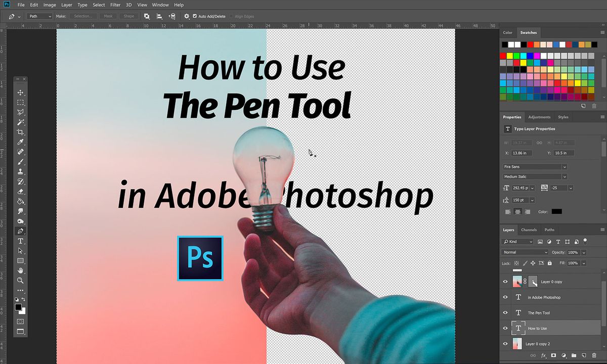Select the Zoom tool
Viewport: 607px width, 364px height.
[x=21, y=280]
